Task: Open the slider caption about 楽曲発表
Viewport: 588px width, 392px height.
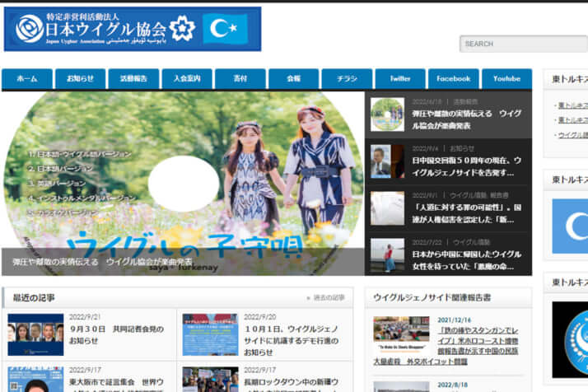Action: click(102, 261)
